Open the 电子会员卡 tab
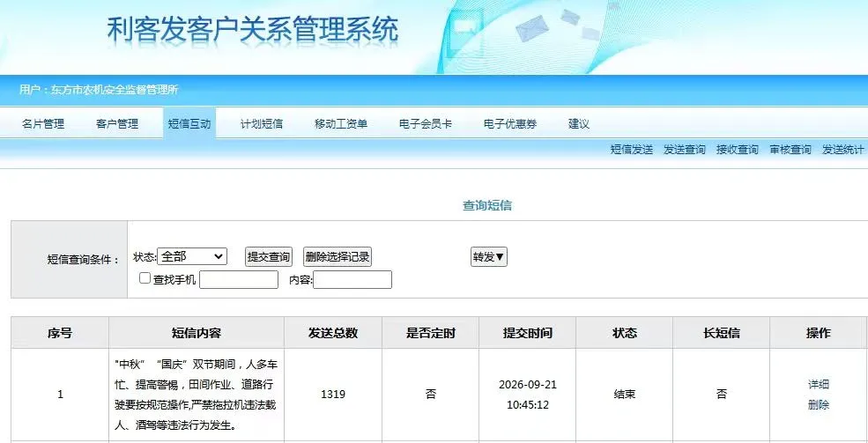Image resolution: width=868 pixels, height=443 pixels. (425, 124)
